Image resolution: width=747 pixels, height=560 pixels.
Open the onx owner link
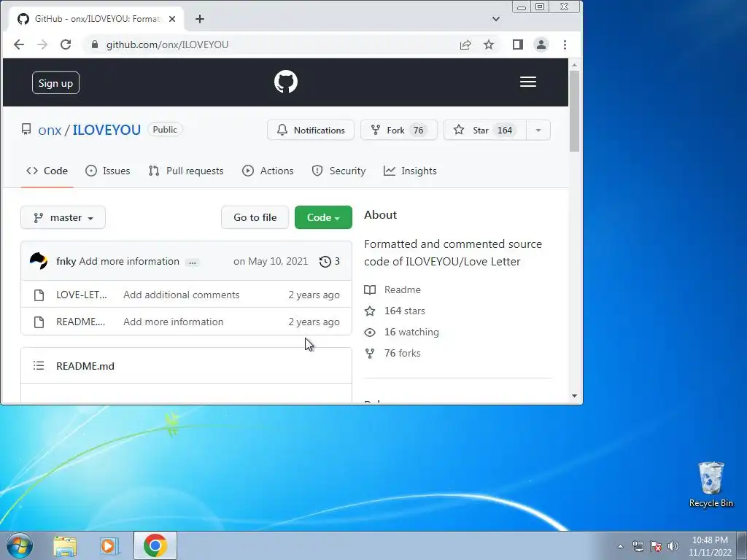click(50, 130)
